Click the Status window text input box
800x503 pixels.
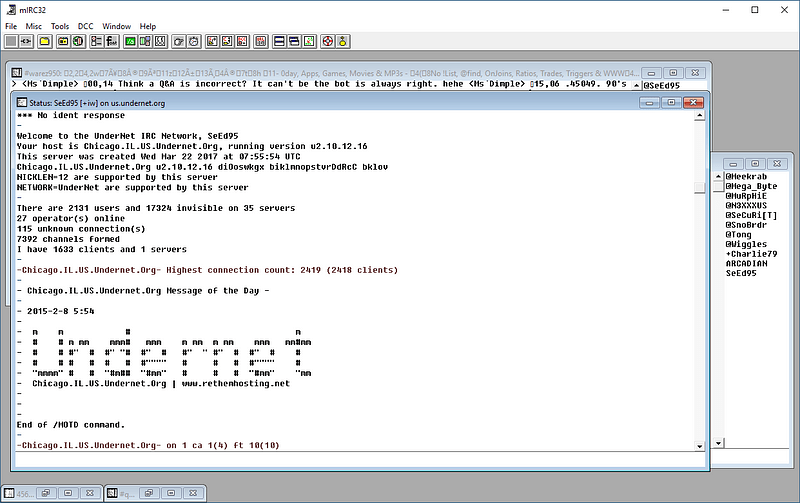pyautogui.click(x=360, y=460)
